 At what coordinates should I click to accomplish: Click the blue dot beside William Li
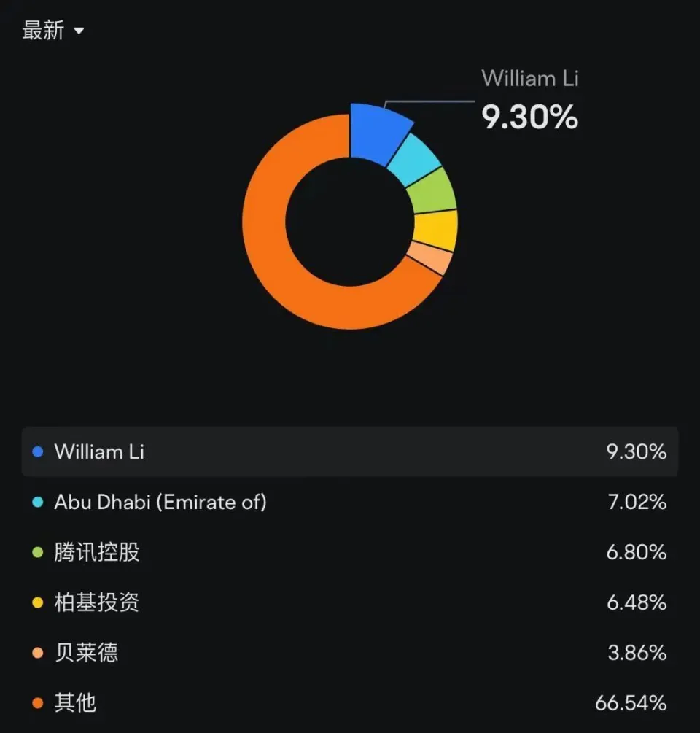pos(38,451)
